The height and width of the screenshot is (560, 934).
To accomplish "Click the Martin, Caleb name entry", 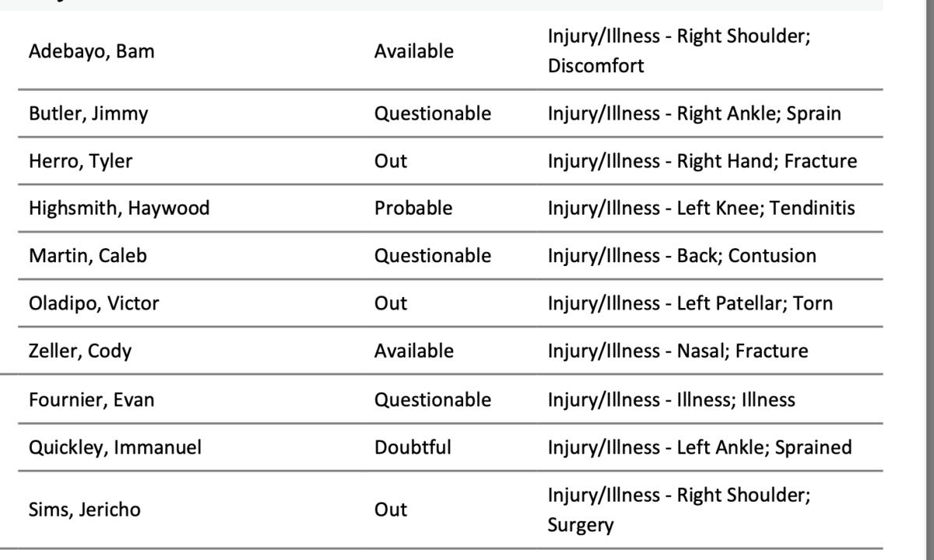I will (87, 256).
